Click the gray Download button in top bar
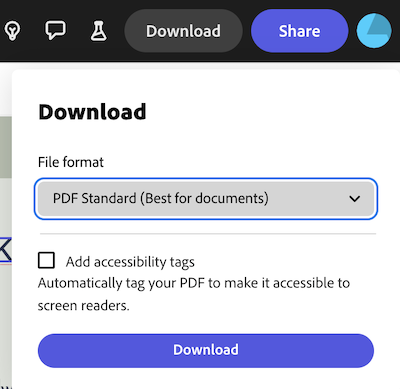This screenshot has height=389, width=400. click(x=183, y=31)
